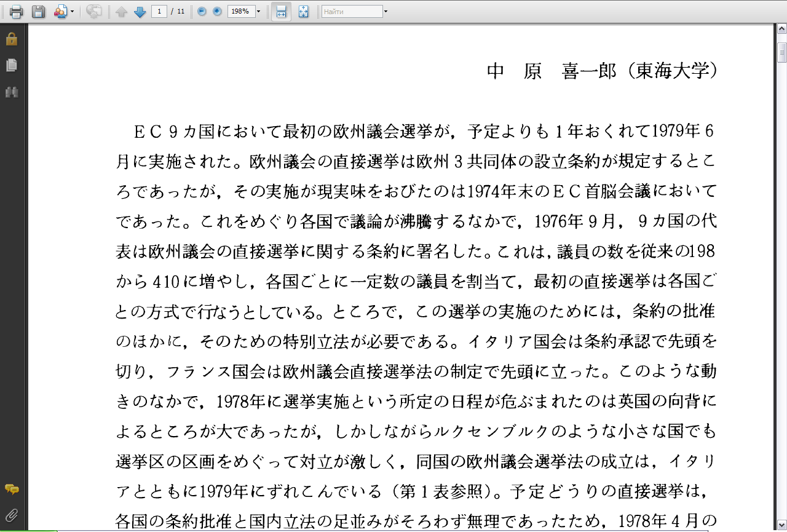Open the Найти search options dropdown
This screenshot has height=532, width=787.
tap(386, 12)
